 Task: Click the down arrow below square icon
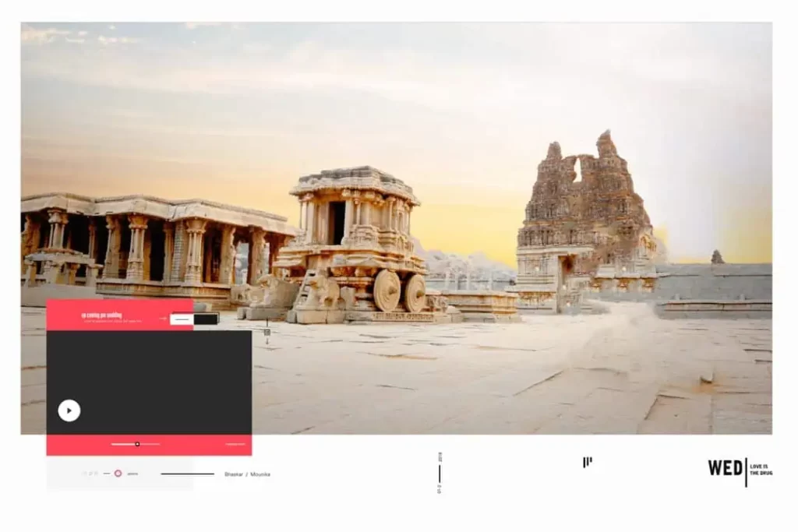(267, 341)
